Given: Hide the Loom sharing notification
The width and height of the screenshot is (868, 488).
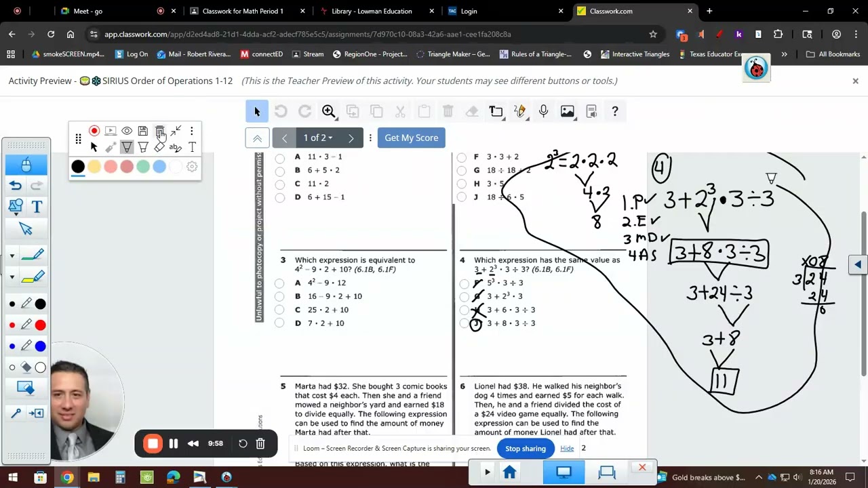Looking at the screenshot, I should pyautogui.click(x=567, y=449).
